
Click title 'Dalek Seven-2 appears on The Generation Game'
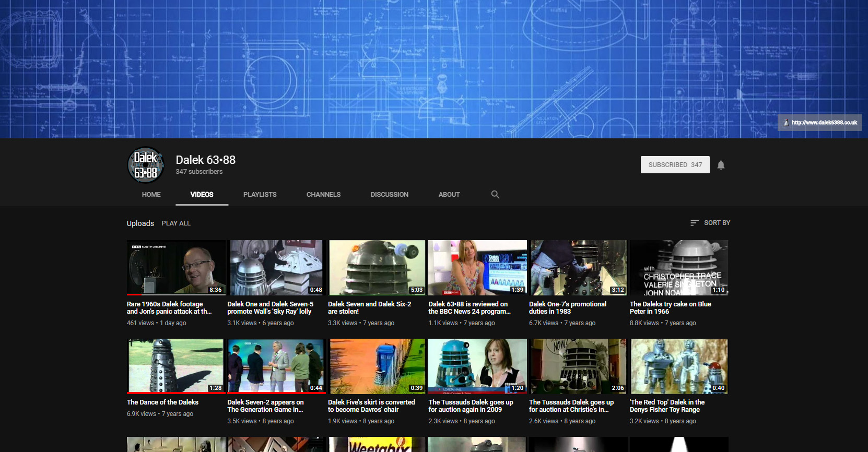tap(265, 406)
